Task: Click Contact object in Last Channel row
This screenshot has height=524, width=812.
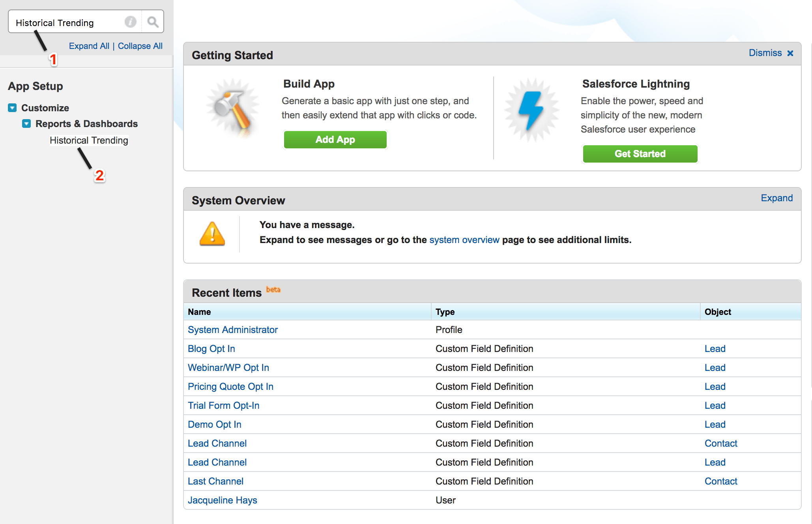Action: point(721,481)
